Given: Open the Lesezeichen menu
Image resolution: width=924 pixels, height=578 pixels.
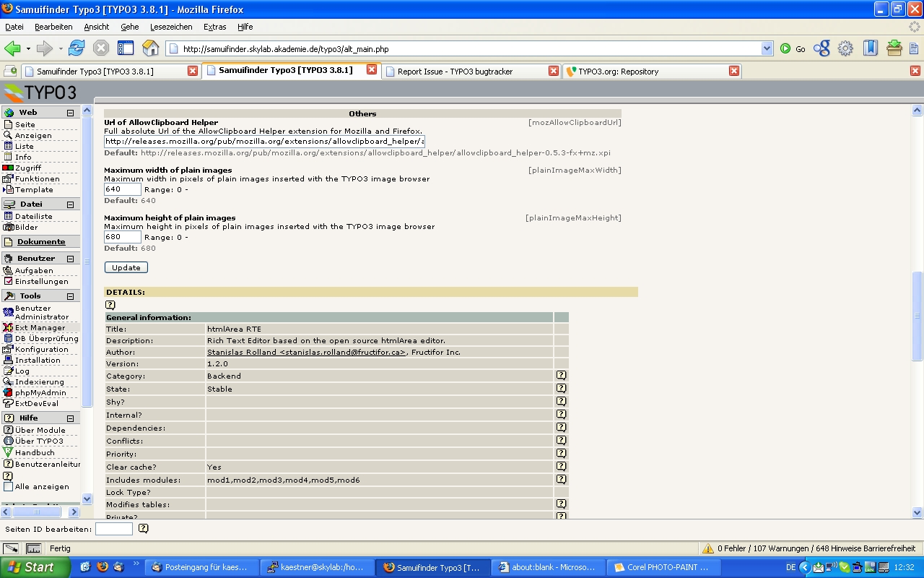Looking at the screenshot, I should 171,27.
